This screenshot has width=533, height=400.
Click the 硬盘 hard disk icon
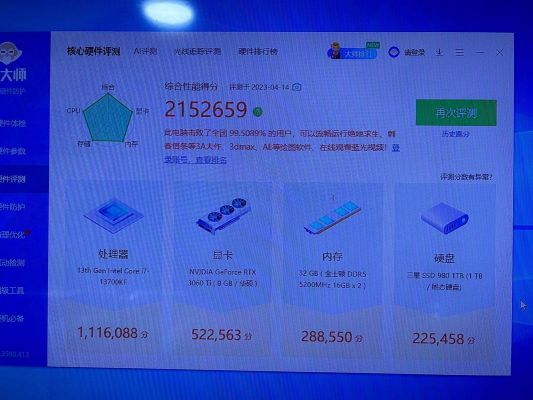pyautogui.click(x=445, y=218)
